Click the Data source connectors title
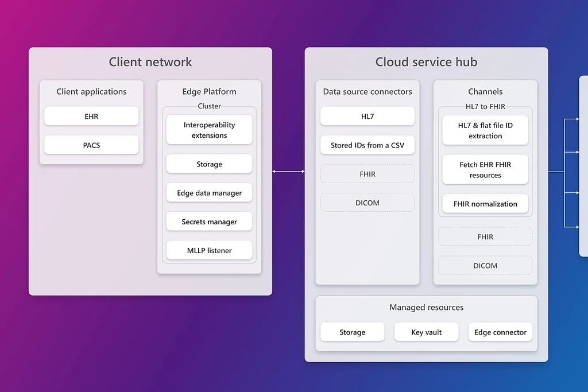The width and height of the screenshot is (588, 392). coord(367,92)
